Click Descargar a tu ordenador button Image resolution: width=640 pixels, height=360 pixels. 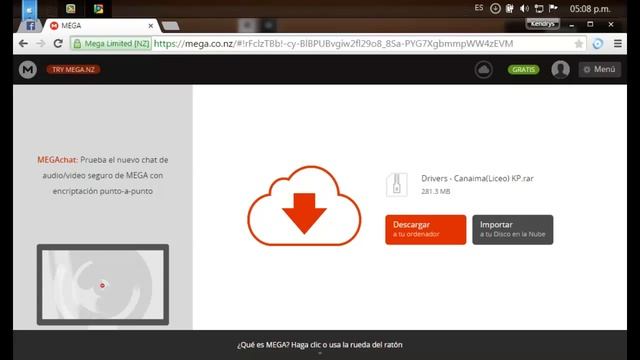(426, 230)
